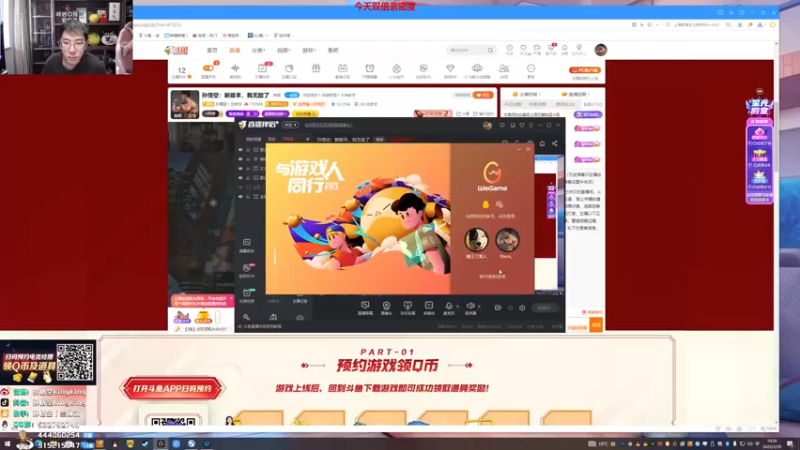Choose the Stark account avatar in WeGame
Viewport: 800px width, 450px height.
pyautogui.click(x=508, y=240)
